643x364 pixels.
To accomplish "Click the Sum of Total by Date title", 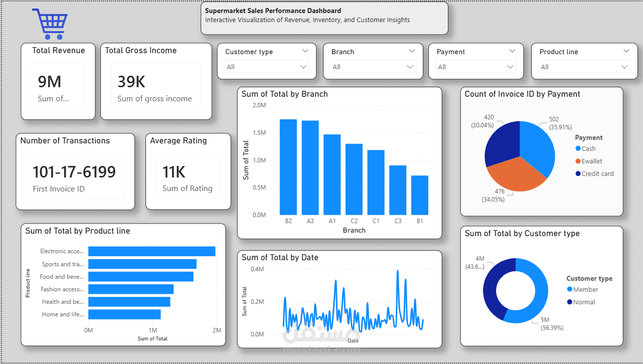I will pos(280,257).
